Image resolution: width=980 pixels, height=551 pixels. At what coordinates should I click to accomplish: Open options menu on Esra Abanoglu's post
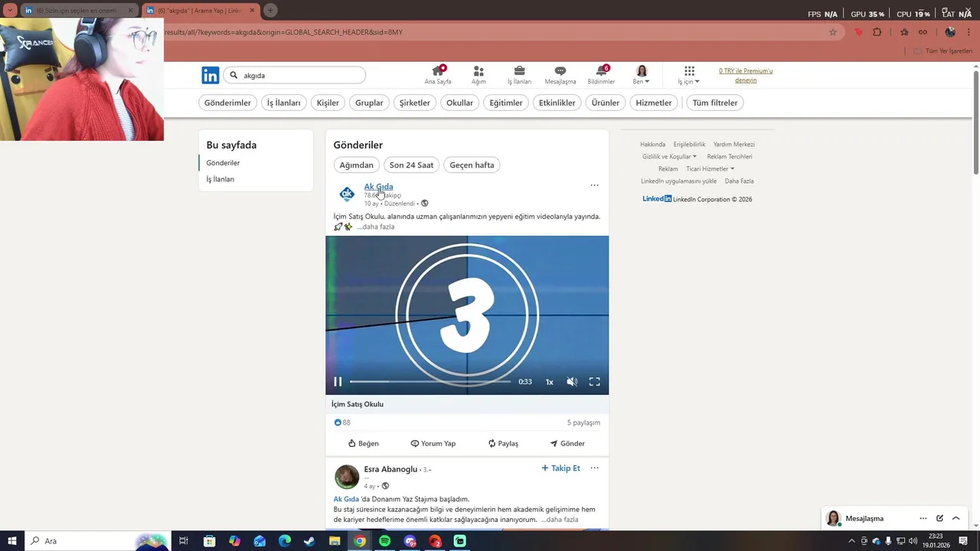coord(594,468)
